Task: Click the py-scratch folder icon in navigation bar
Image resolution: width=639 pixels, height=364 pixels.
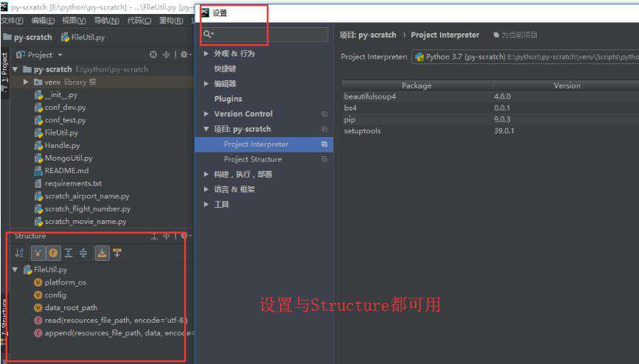Action: [x=7, y=37]
